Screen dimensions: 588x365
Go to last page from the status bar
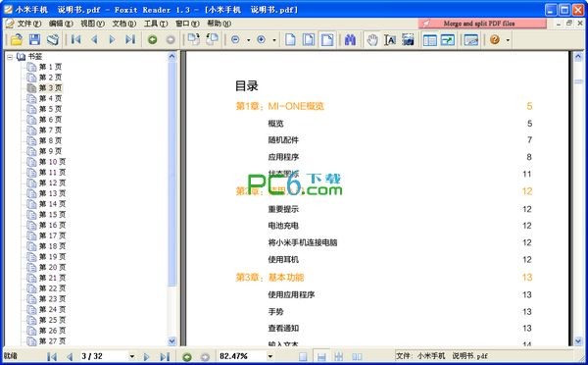(x=165, y=356)
